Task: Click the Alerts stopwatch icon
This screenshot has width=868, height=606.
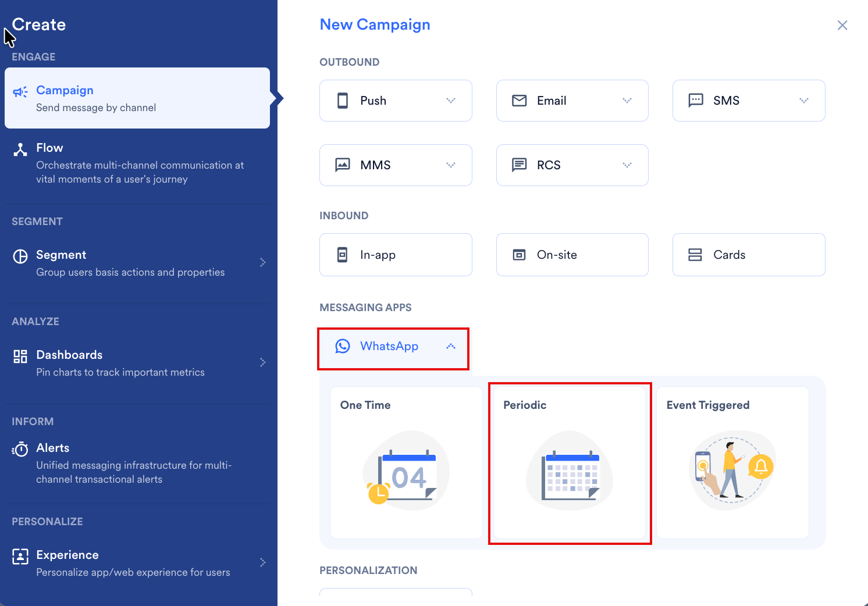Action: (x=20, y=450)
